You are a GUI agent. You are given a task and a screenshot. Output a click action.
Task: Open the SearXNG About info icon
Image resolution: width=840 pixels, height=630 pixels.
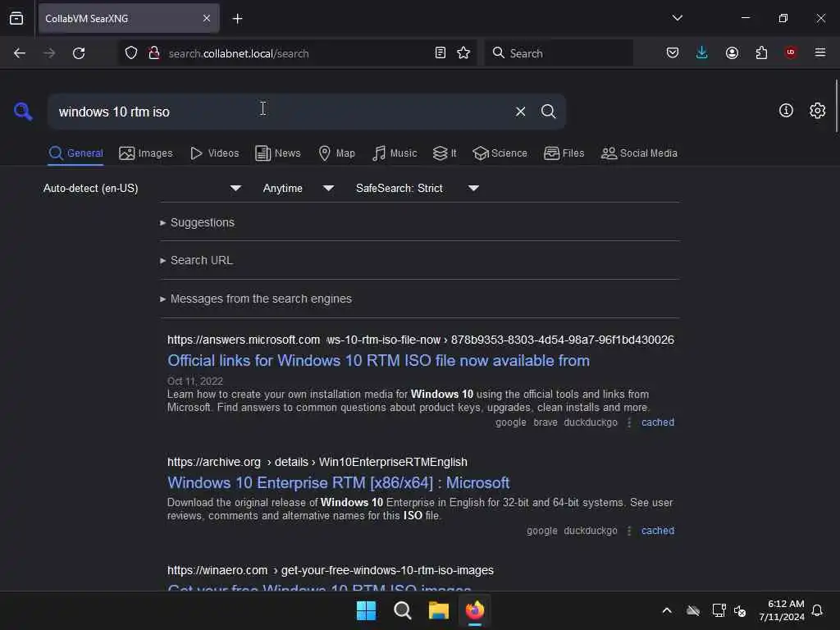[785, 111]
